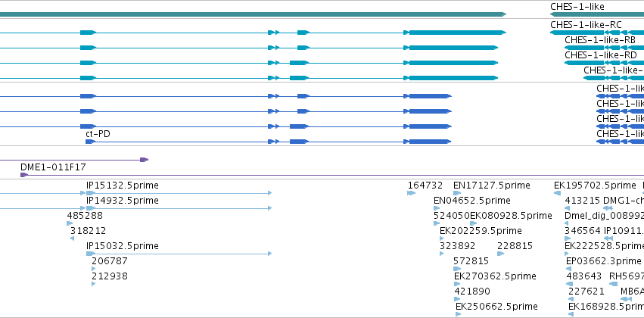Image resolution: width=644 pixels, height=318 pixels.
Task: Select the EK202259.5prime label
Action: [x=481, y=230]
